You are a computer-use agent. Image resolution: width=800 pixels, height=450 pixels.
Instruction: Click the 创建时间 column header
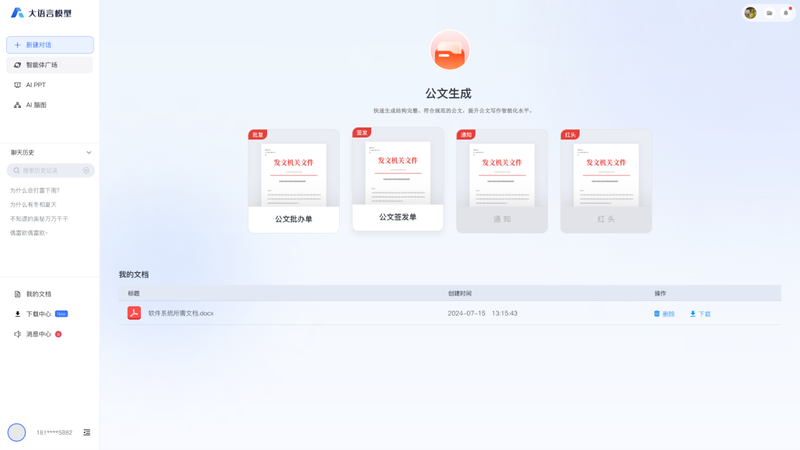coord(460,293)
